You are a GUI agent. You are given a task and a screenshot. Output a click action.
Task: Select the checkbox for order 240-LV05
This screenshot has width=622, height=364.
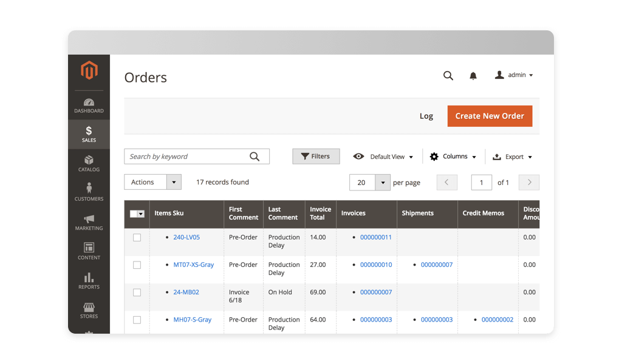(x=137, y=237)
